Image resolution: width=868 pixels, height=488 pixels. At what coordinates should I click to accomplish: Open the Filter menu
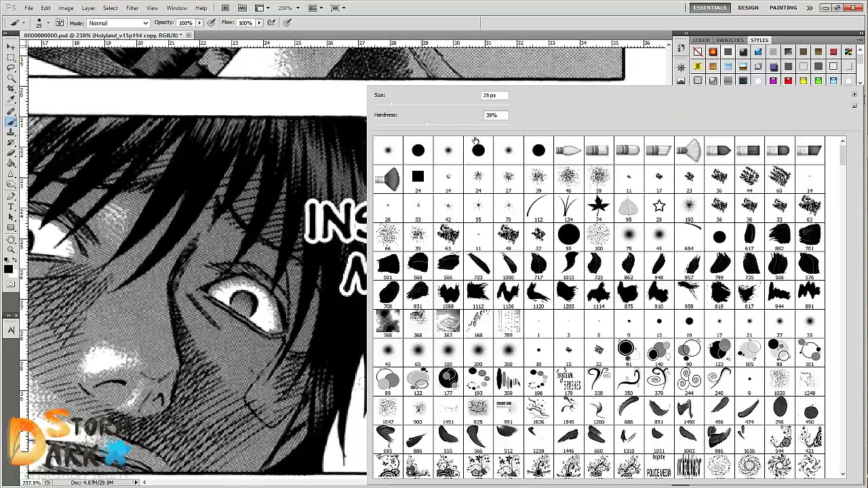132,8
